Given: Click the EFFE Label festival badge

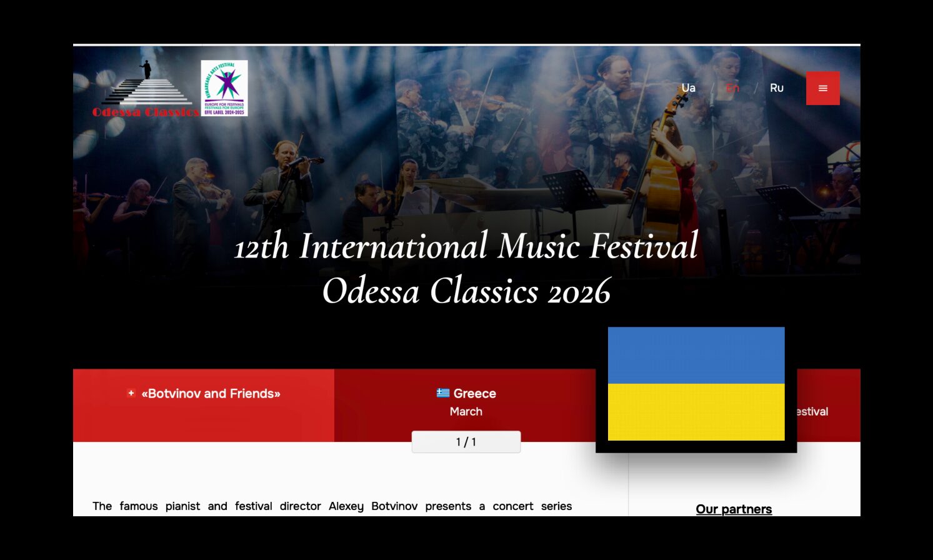Looking at the screenshot, I should (224, 88).
